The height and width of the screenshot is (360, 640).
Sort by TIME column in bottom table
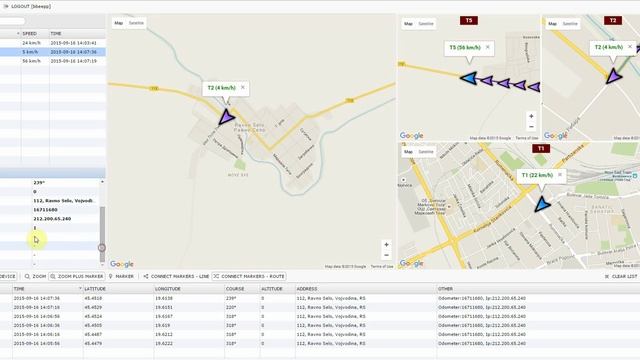click(x=47, y=289)
